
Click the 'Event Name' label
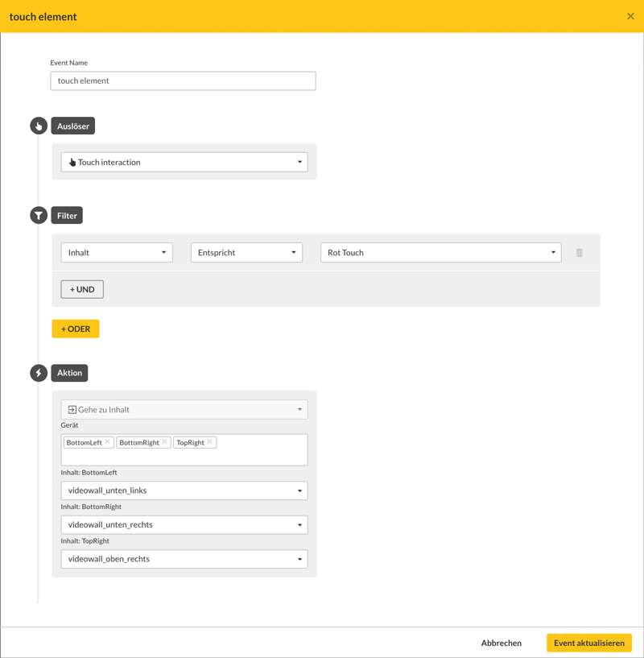pyautogui.click(x=68, y=63)
